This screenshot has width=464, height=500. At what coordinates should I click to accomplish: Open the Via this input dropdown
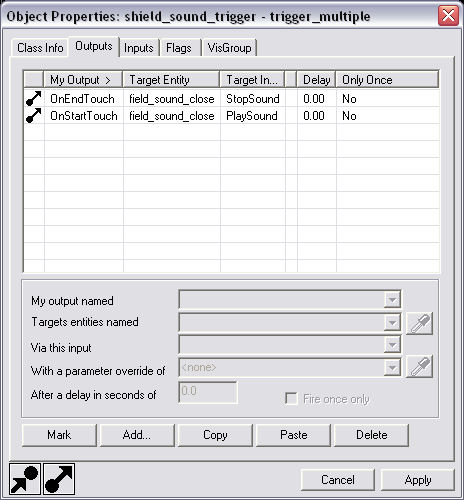pos(392,344)
